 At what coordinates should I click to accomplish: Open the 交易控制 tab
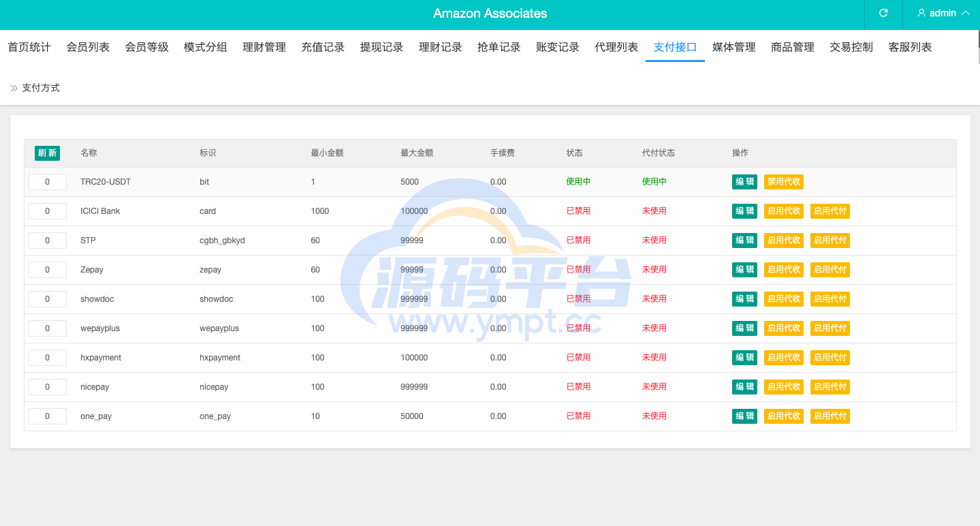851,47
